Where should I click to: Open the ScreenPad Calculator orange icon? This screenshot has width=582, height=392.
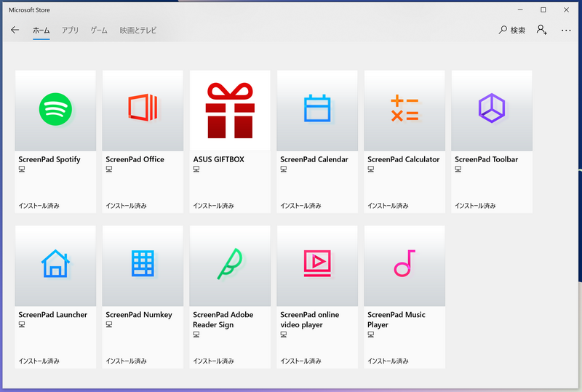404,108
